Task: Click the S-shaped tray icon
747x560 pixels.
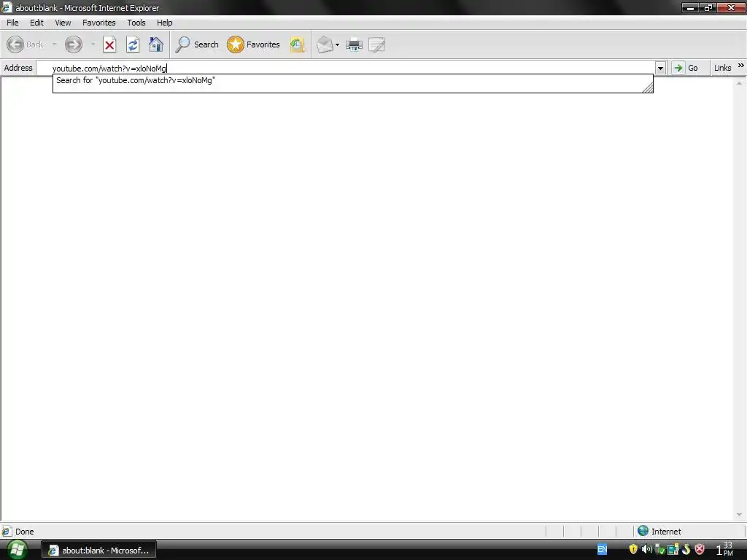Action: tap(686, 550)
